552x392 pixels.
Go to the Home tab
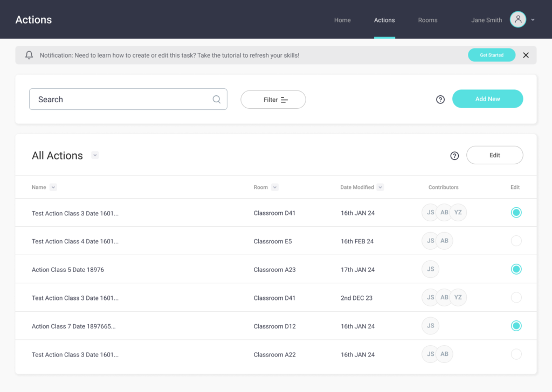342,20
